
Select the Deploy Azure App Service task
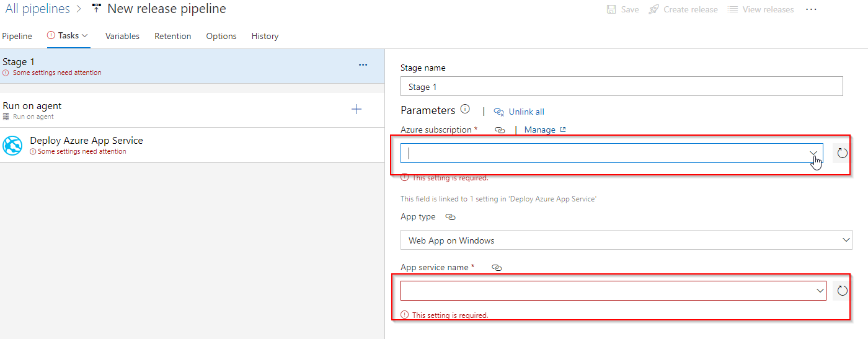(192, 145)
